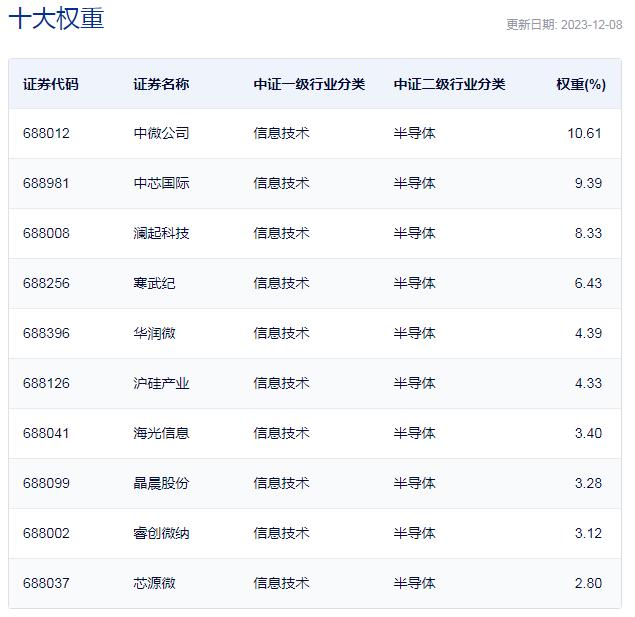This screenshot has width=635, height=617.
Task: Click the 十大权重 heading
Action: pyautogui.click(x=56, y=19)
